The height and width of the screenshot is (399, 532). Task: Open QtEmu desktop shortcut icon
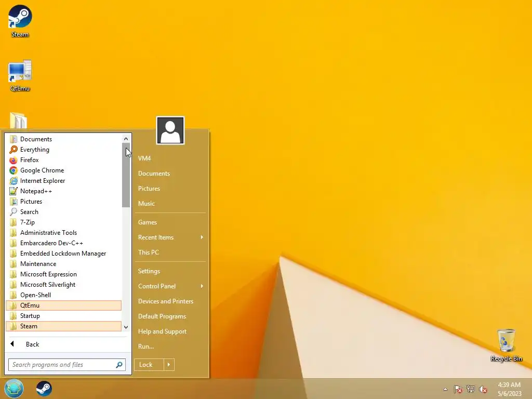tap(20, 71)
